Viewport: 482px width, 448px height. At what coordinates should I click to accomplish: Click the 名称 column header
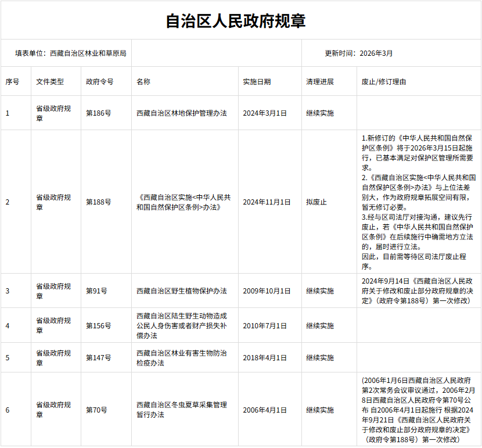(143, 82)
